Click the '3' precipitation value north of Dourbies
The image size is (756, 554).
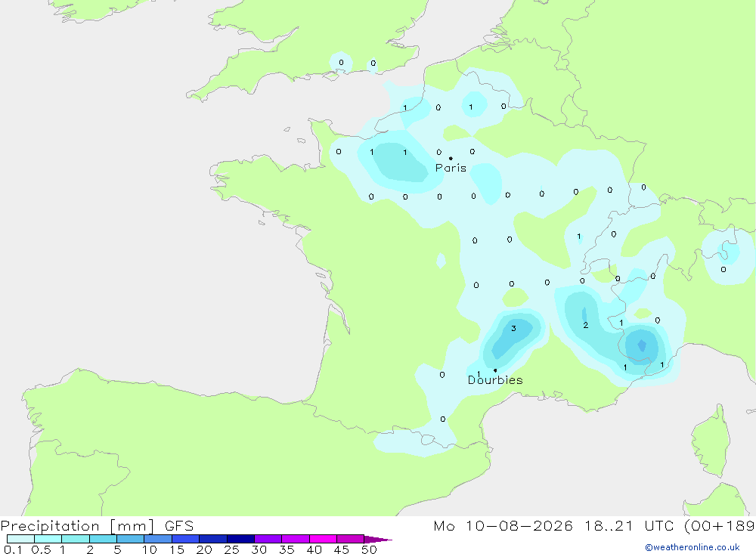tap(513, 328)
